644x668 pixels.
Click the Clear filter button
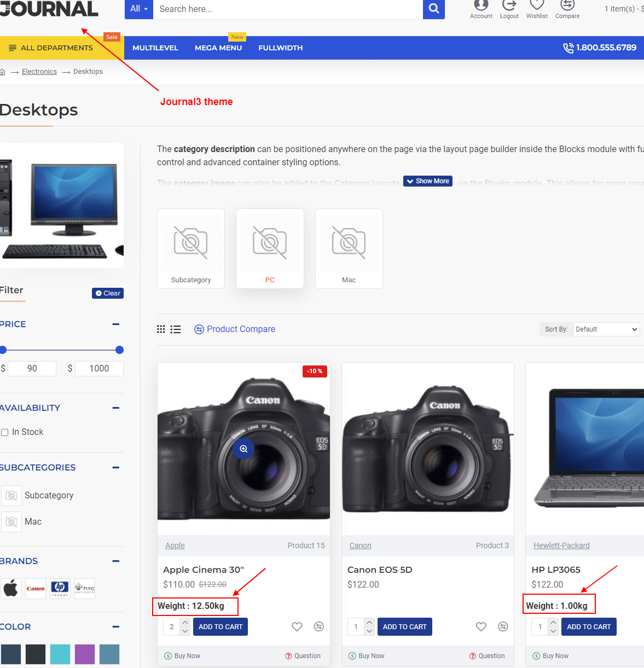click(108, 293)
